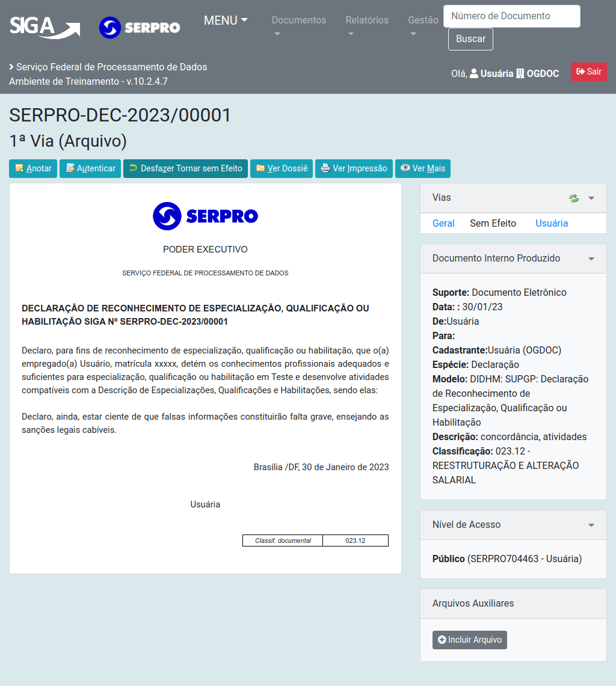Open the Documentos menu
This screenshot has height=686, width=616.
298,25
